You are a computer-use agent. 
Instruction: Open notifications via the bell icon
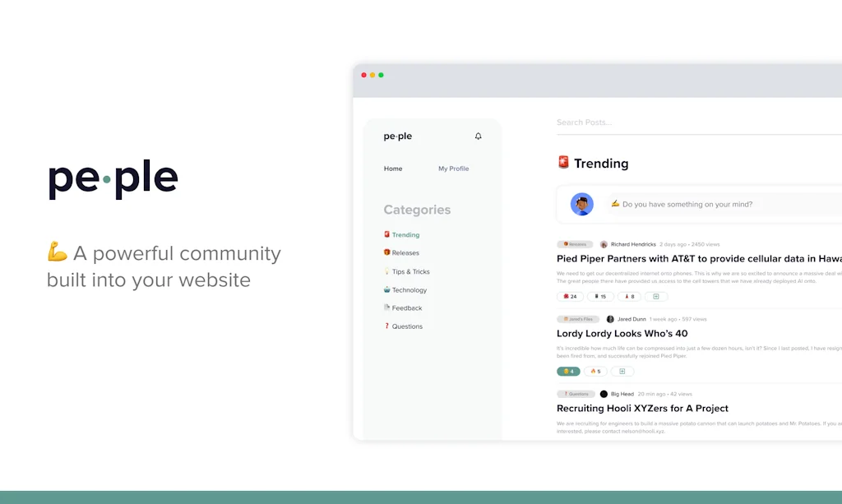(x=478, y=136)
